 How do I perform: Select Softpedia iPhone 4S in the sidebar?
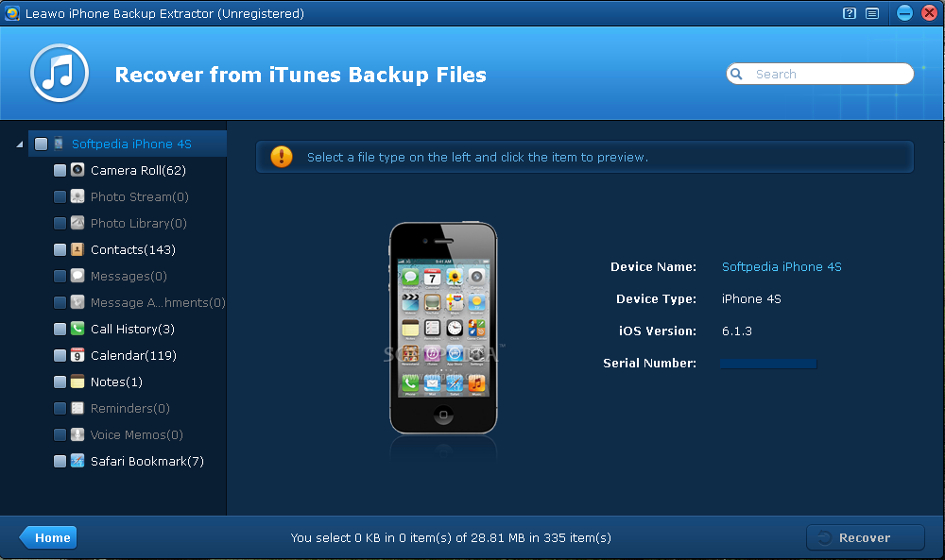click(131, 144)
